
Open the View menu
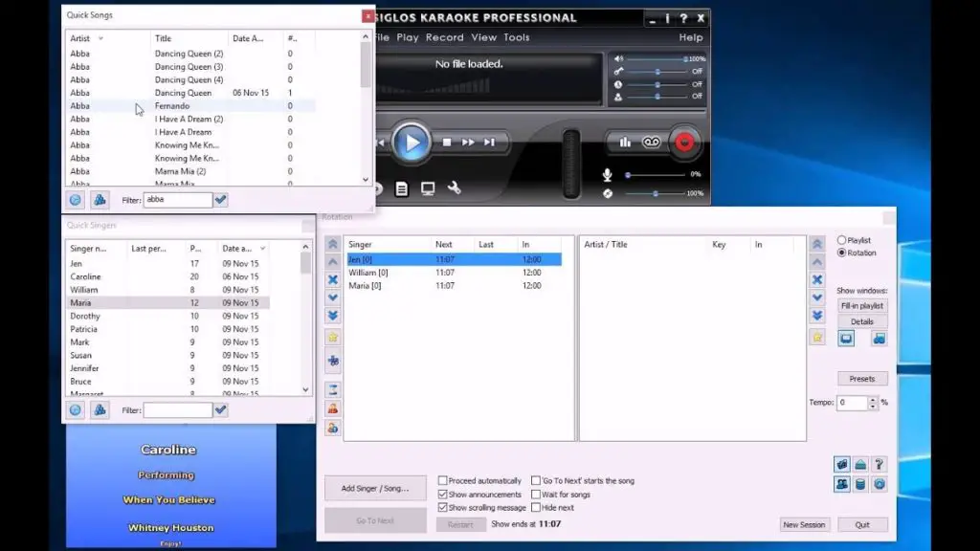[483, 37]
